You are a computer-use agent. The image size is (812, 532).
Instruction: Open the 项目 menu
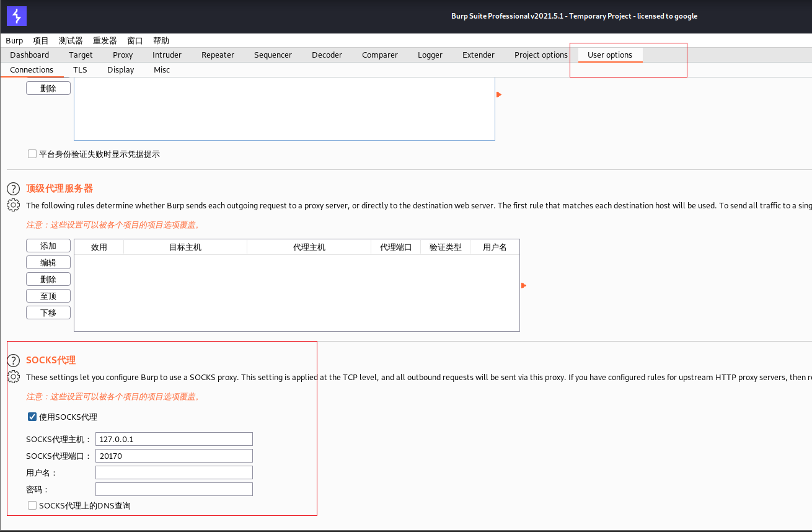[x=41, y=40]
